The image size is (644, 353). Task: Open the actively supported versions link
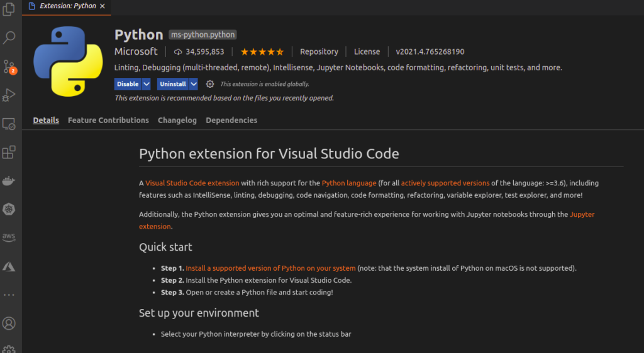coord(445,183)
